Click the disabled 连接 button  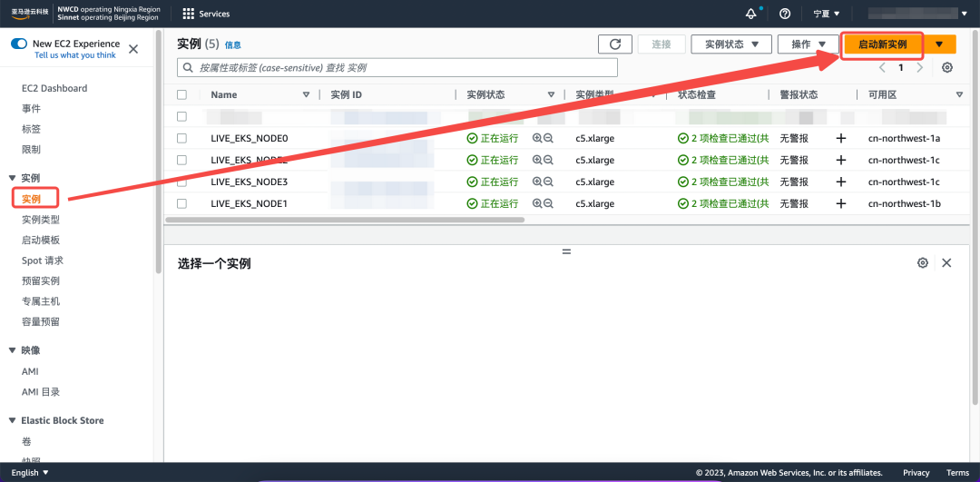tap(661, 44)
